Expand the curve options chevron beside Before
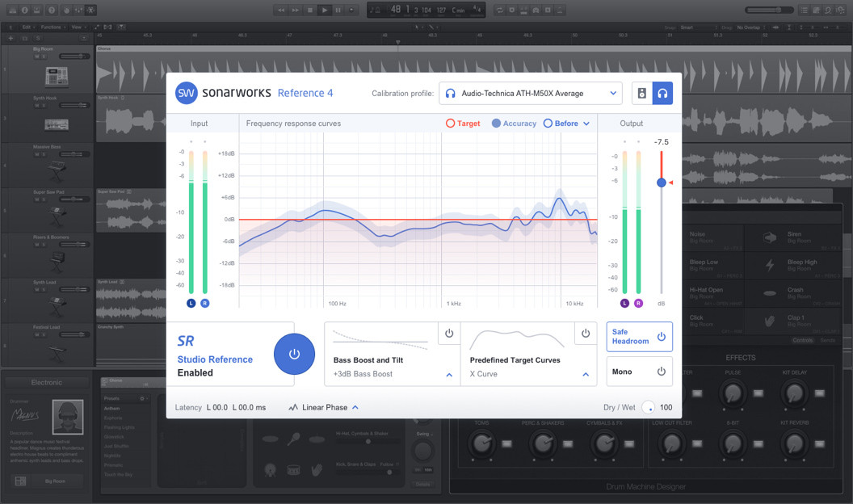Screen dimensions: 853x504 coord(586,124)
